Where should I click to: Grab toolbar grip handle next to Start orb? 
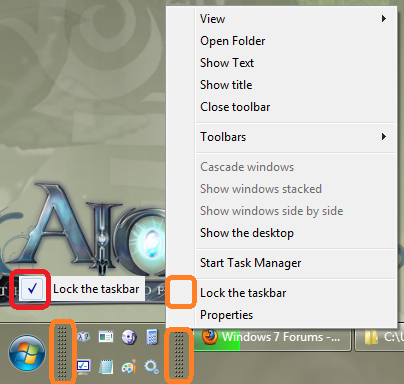click(62, 353)
